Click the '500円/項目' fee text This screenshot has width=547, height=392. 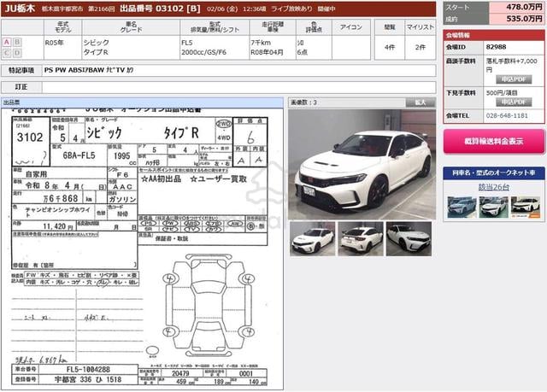[x=502, y=93]
